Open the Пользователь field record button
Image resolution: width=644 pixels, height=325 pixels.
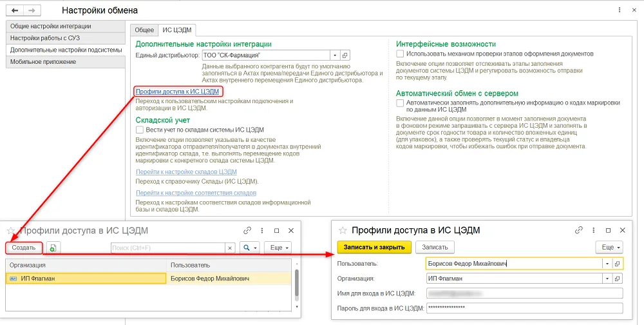(x=618, y=264)
